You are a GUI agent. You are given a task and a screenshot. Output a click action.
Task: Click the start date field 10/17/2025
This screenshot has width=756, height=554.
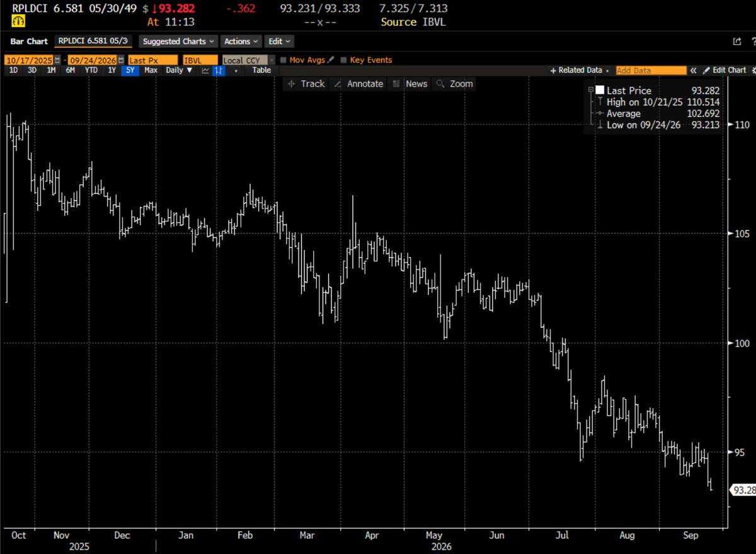click(29, 60)
